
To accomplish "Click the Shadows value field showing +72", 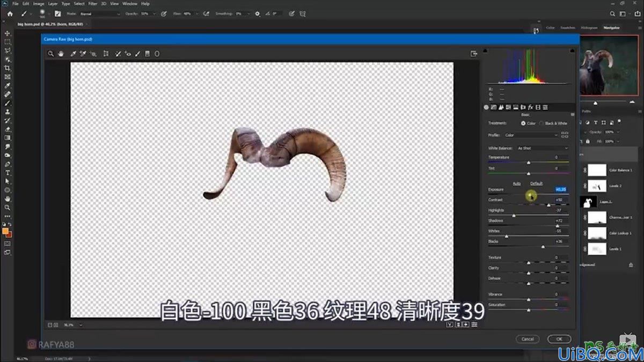I will pyautogui.click(x=561, y=220).
